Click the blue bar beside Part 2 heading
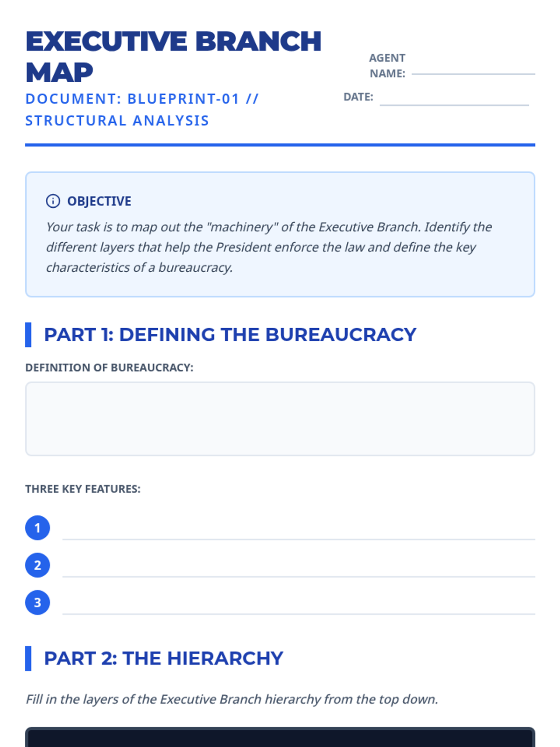The height and width of the screenshot is (747, 560). (x=28, y=658)
